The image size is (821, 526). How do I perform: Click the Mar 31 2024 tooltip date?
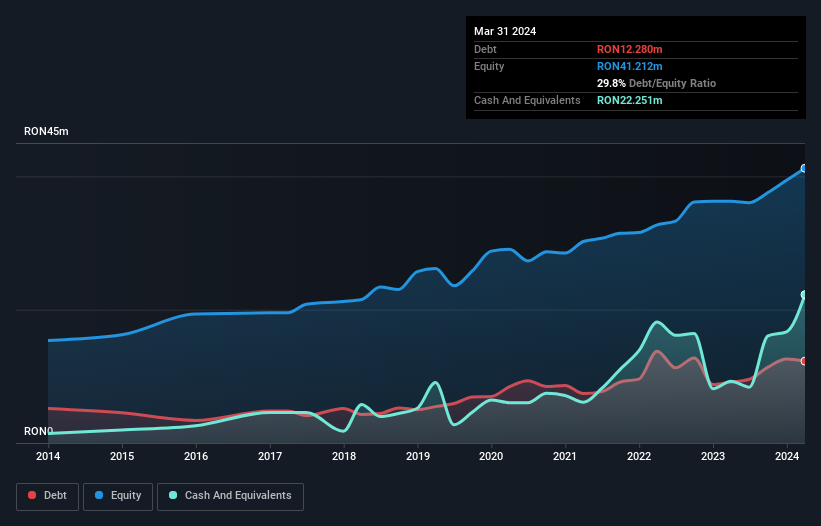(x=505, y=31)
